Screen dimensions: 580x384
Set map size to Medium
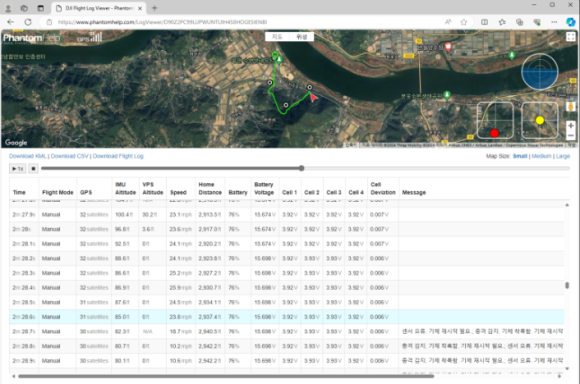[542, 156]
